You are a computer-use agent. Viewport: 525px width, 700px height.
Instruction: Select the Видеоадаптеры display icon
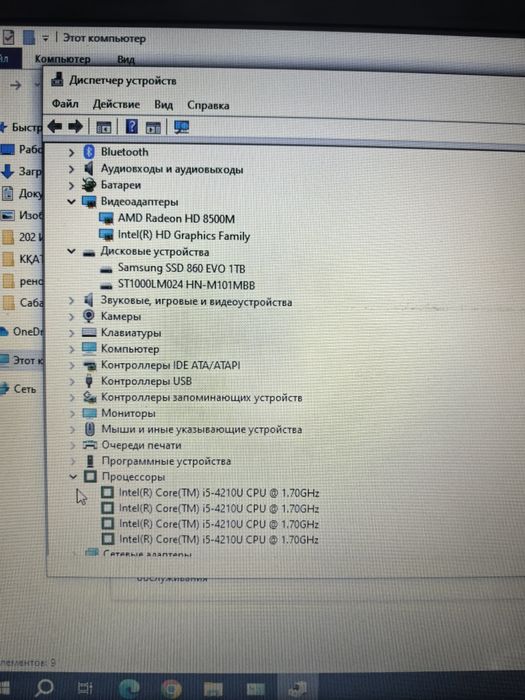(x=89, y=202)
